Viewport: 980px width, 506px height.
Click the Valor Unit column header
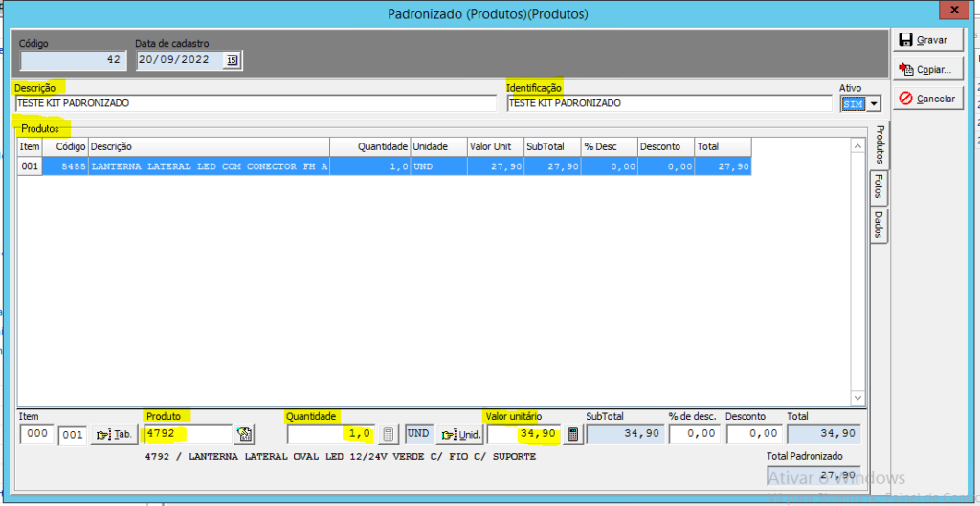tap(496, 146)
